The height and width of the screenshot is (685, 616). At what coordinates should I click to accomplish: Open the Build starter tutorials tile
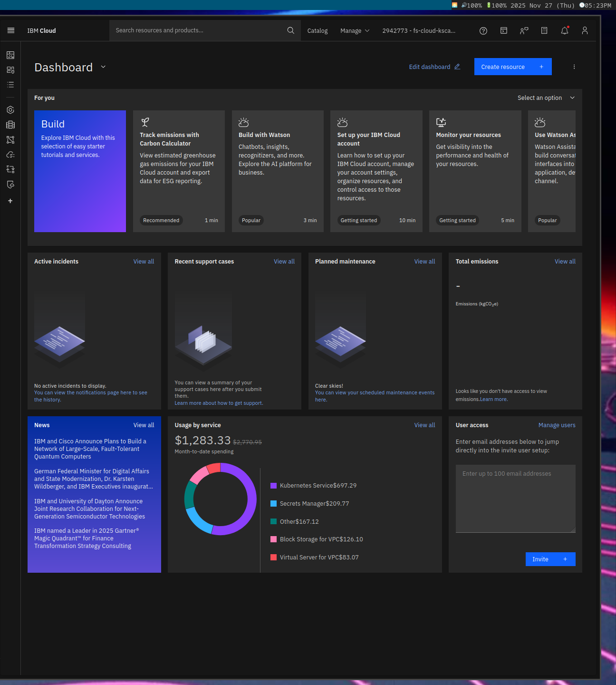[x=80, y=171]
